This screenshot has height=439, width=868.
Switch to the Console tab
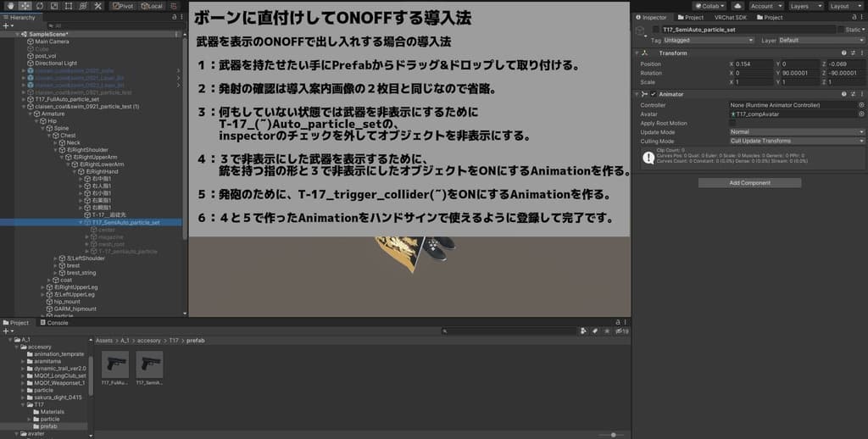pos(54,322)
